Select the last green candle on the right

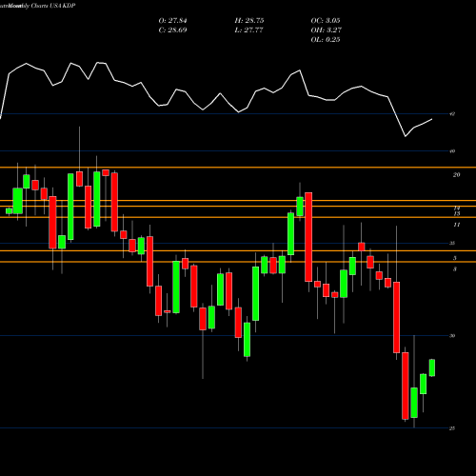pyautogui.click(x=432, y=367)
